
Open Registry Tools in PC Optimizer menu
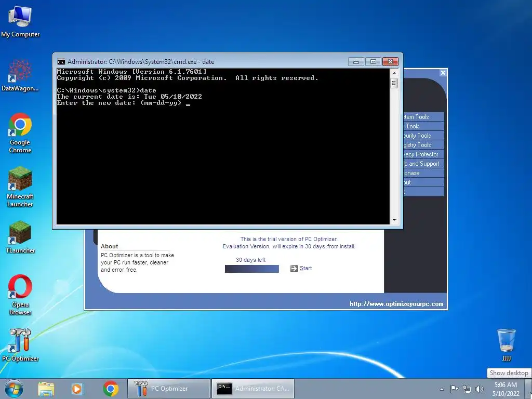pyautogui.click(x=423, y=145)
